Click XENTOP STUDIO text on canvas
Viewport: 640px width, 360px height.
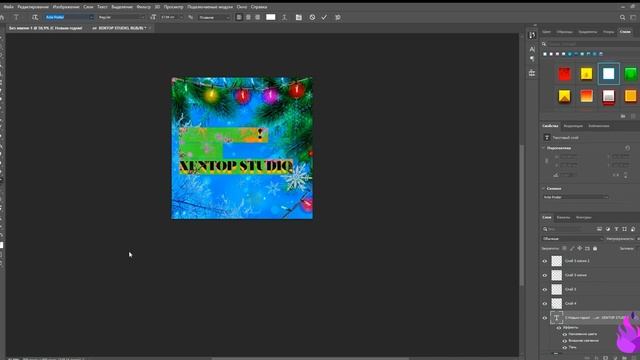[236, 166]
